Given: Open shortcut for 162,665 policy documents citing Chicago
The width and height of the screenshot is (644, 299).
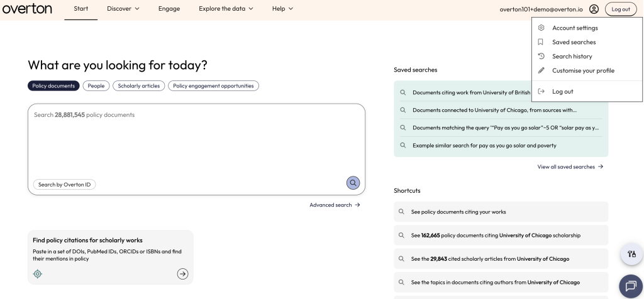Looking at the screenshot, I should 501,236.
